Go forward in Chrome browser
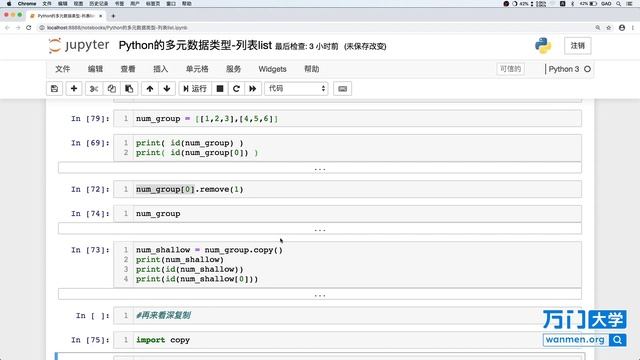640x360 pixels. pos(18,28)
